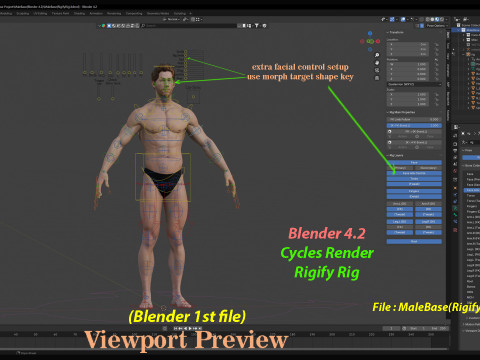Image resolution: width=480 pixels, height=360 pixels.
Task: Toggle the Arm.R (IK) rig layer
Action: tap(428, 204)
